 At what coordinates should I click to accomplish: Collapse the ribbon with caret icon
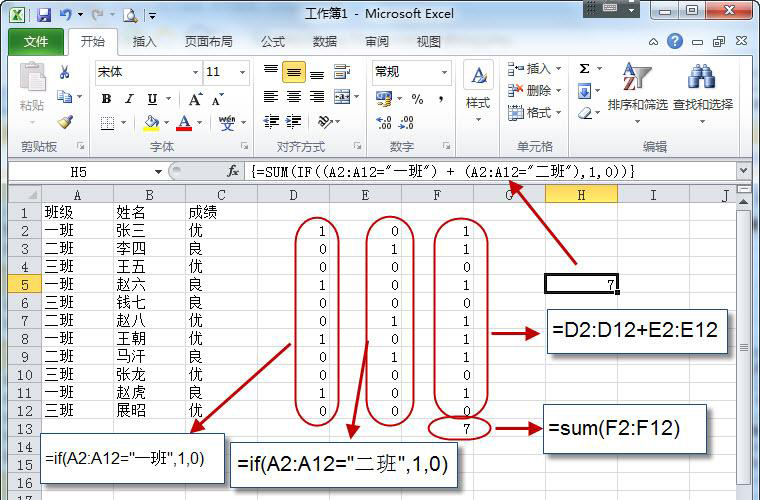[653, 42]
